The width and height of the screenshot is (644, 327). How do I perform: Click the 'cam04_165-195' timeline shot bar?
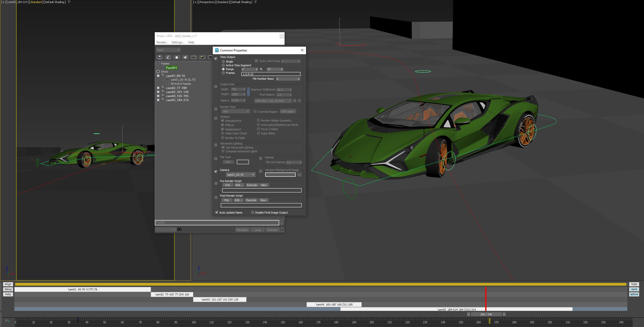[x=334, y=305]
